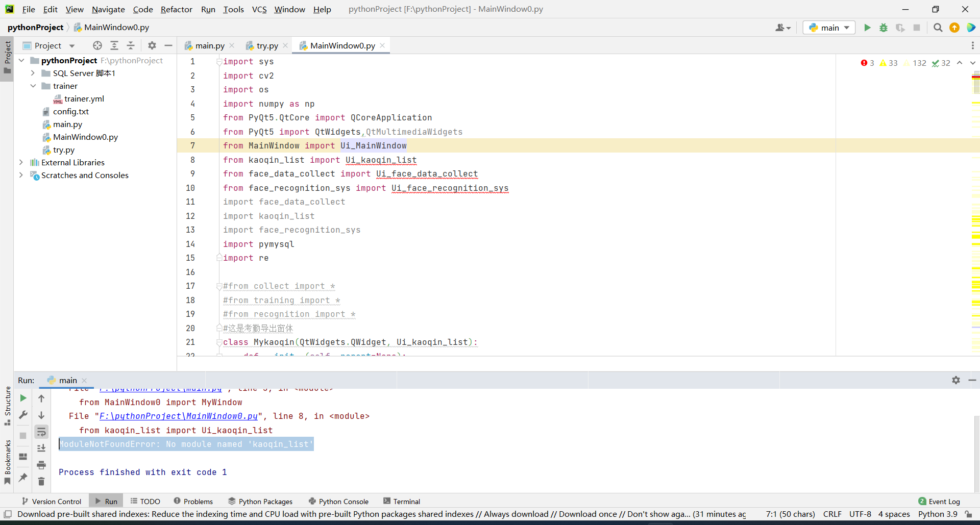Toggle soft-wrap in Run console

coord(41,432)
